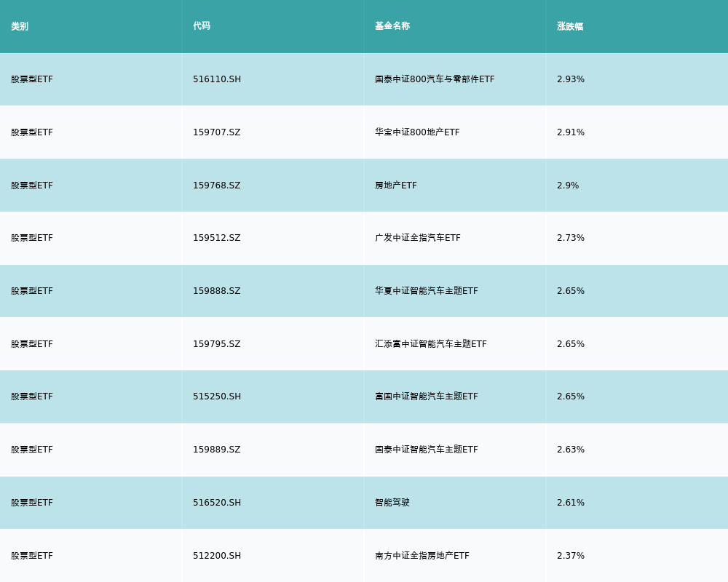Select fund name 国泰中证800汽车与零部件ETF

435,79
